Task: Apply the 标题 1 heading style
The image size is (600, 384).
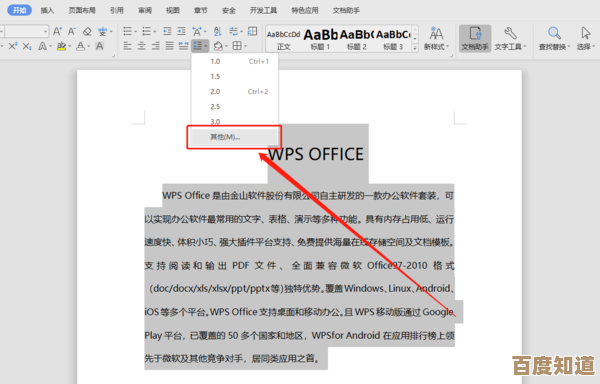Action: (x=320, y=39)
